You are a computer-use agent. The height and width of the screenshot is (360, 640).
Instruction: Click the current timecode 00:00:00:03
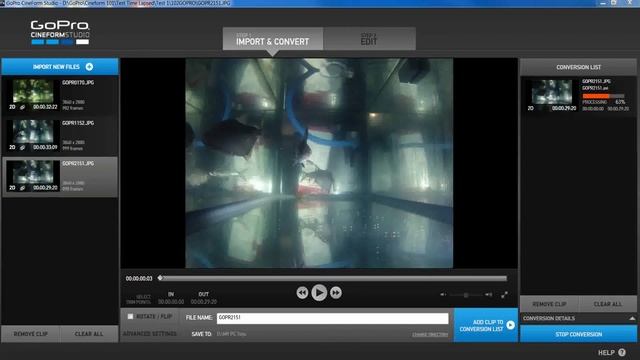139,278
